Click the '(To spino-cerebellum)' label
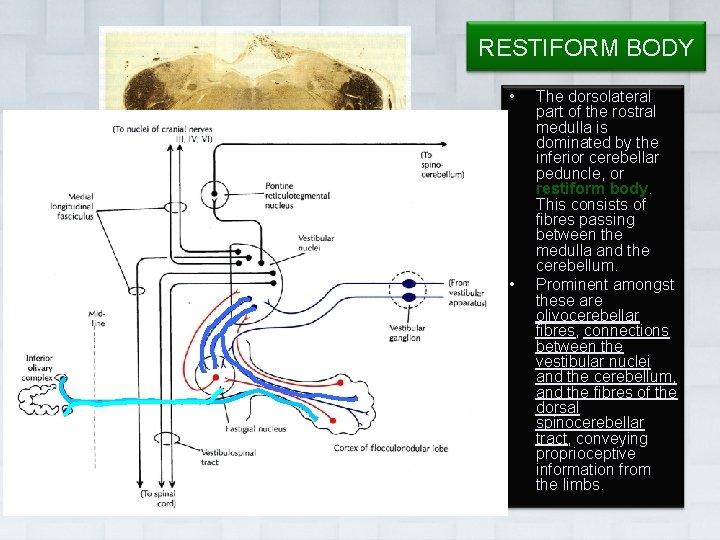Image resolution: width=720 pixels, height=540 pixels. (442, 165)
